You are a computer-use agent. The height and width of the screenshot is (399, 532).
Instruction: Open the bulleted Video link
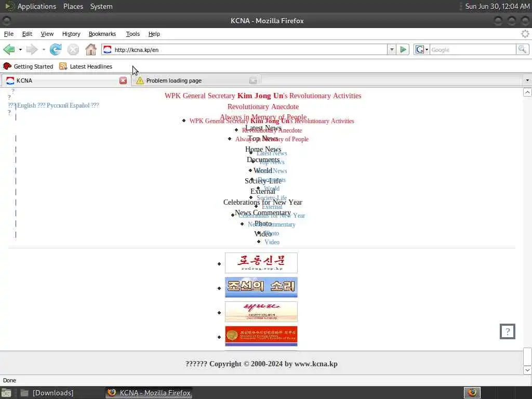272,242
